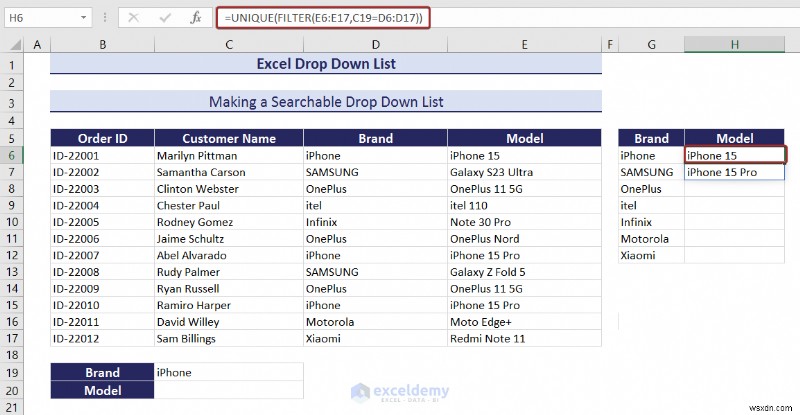Viewport: 800px width, 415px height.
Task: Select cell 'Rodney Gomez'
Action: point(229,222)
